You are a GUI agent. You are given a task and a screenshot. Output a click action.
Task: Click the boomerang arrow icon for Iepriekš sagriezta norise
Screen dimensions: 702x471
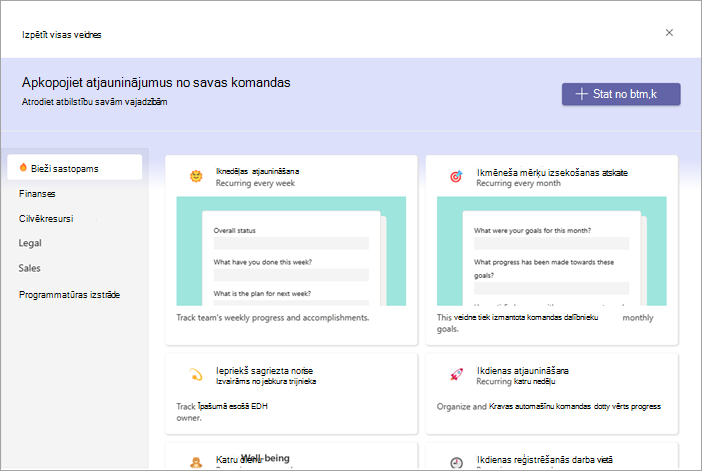coord(196,375)
